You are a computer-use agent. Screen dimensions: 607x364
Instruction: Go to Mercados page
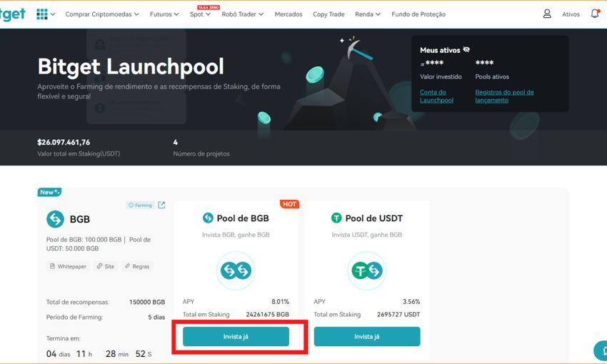click(x=289, y=14)
